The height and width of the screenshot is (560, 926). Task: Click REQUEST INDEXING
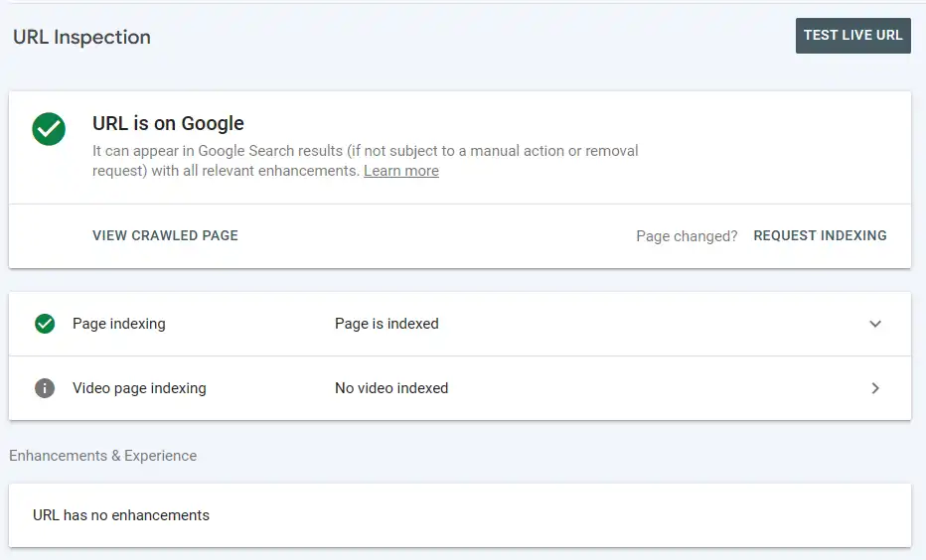[820, 235]
